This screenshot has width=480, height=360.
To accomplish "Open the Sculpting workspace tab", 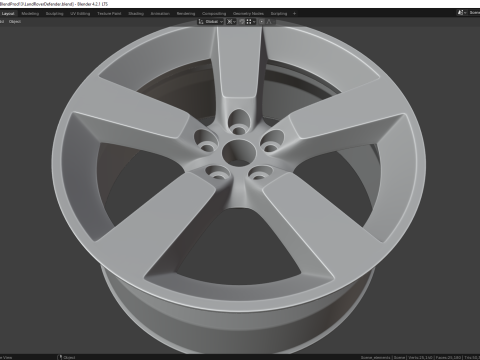I will click(x=54, y=14).
